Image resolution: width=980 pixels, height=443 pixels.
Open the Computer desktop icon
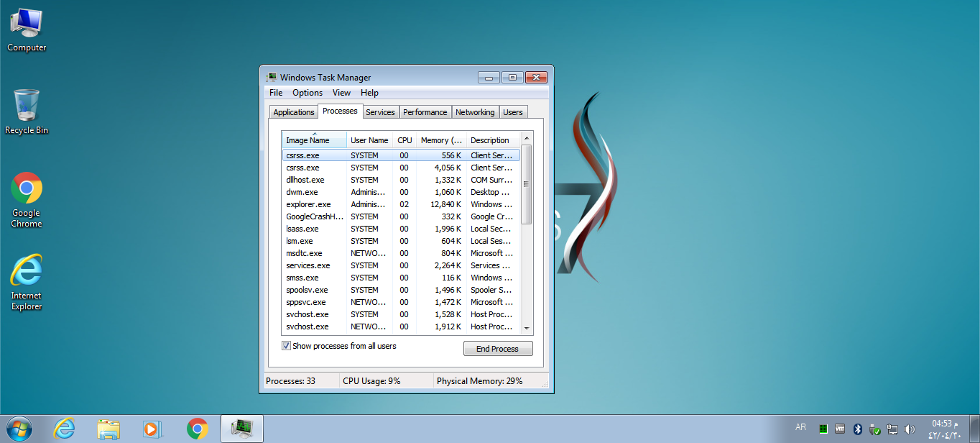click(27, 30)
